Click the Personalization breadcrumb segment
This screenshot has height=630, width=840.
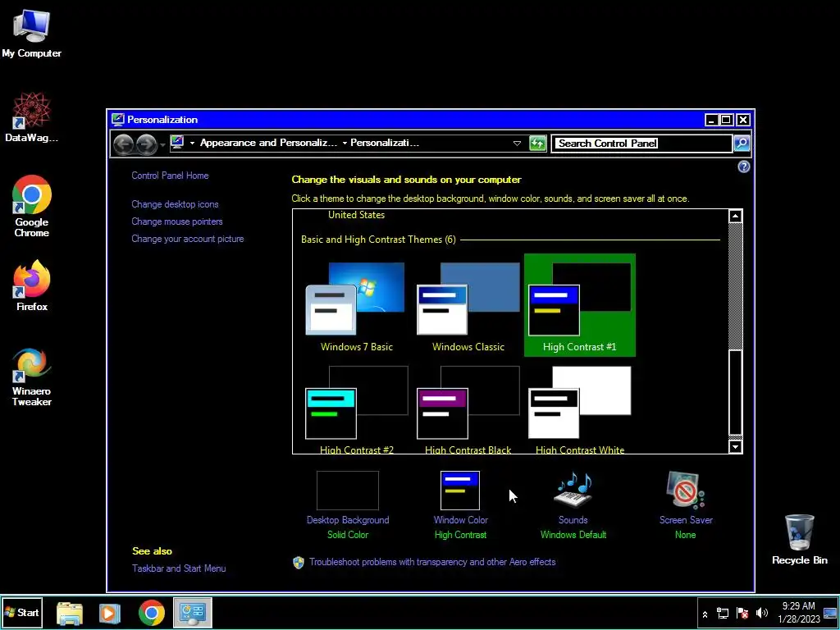384,143
